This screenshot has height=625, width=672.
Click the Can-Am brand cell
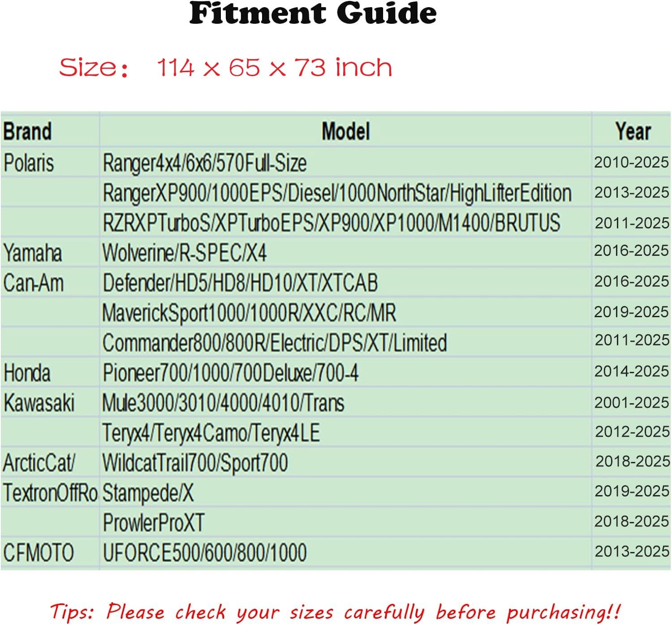click(x=33, y=283)
